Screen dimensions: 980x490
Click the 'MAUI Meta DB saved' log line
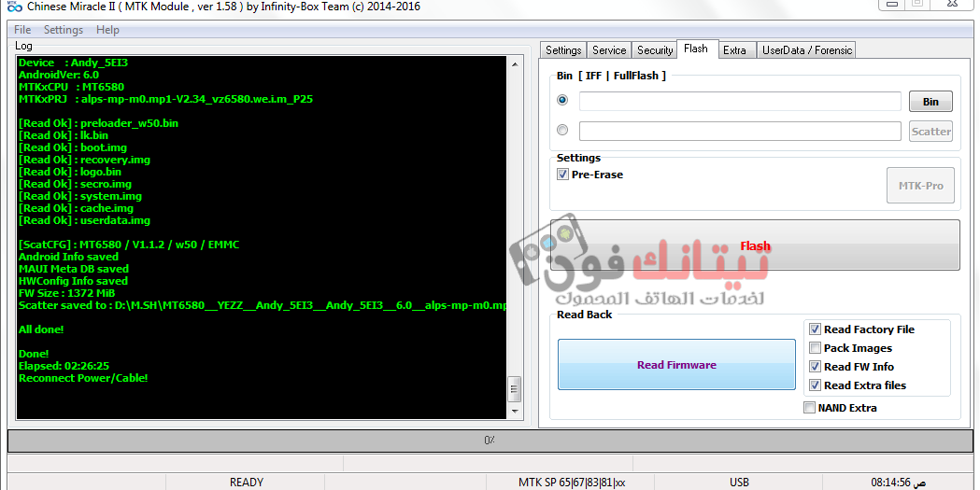(74, 269)
